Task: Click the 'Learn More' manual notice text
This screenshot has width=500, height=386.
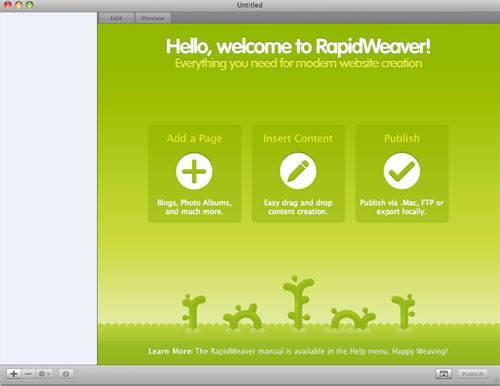Action: 298,351
